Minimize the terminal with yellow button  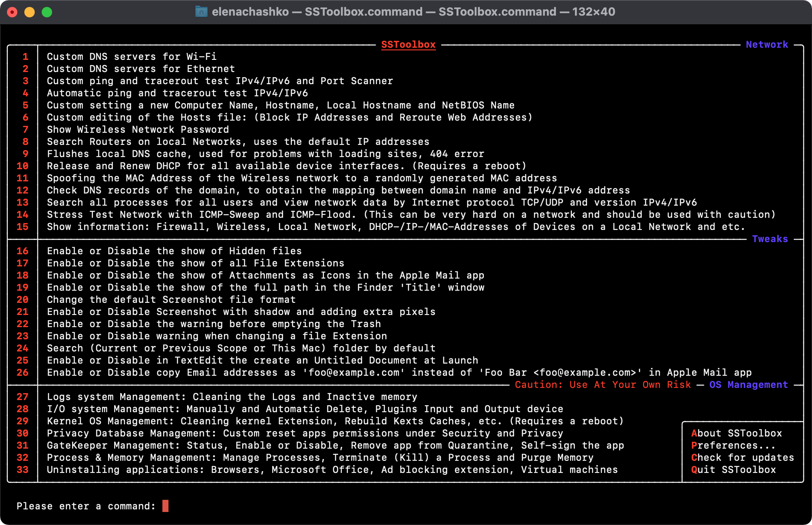30,12
